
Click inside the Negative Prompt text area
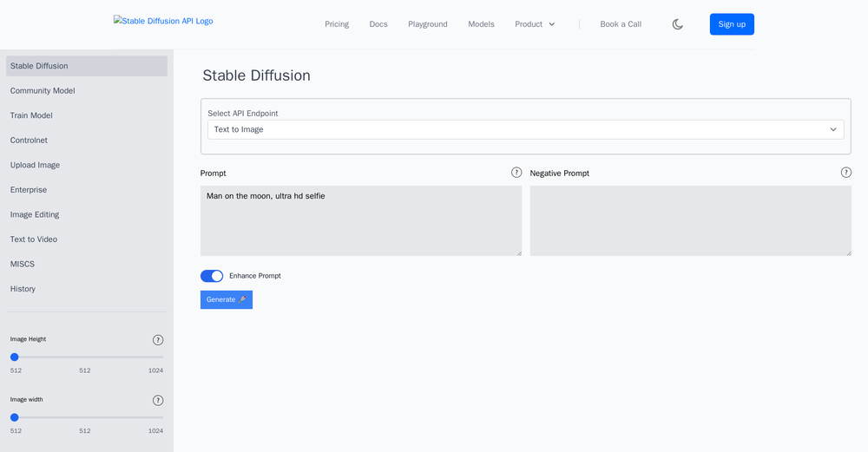coord(690,220)
